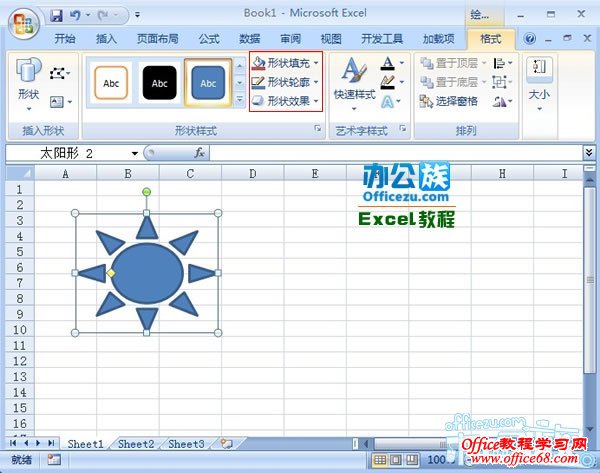Open the 加载项 tab
Viewport: 600px width, 473px height.
pyautogui.click(x=439, y=39)
